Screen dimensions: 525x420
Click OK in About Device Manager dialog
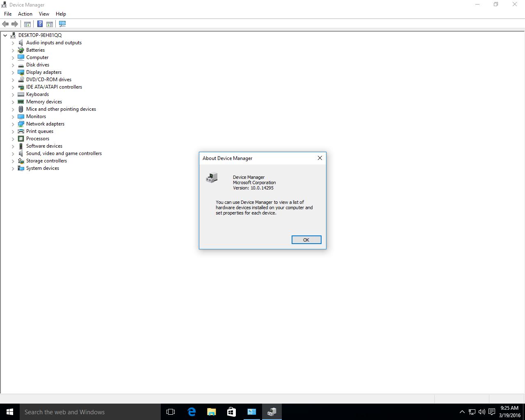coord(306,240)
